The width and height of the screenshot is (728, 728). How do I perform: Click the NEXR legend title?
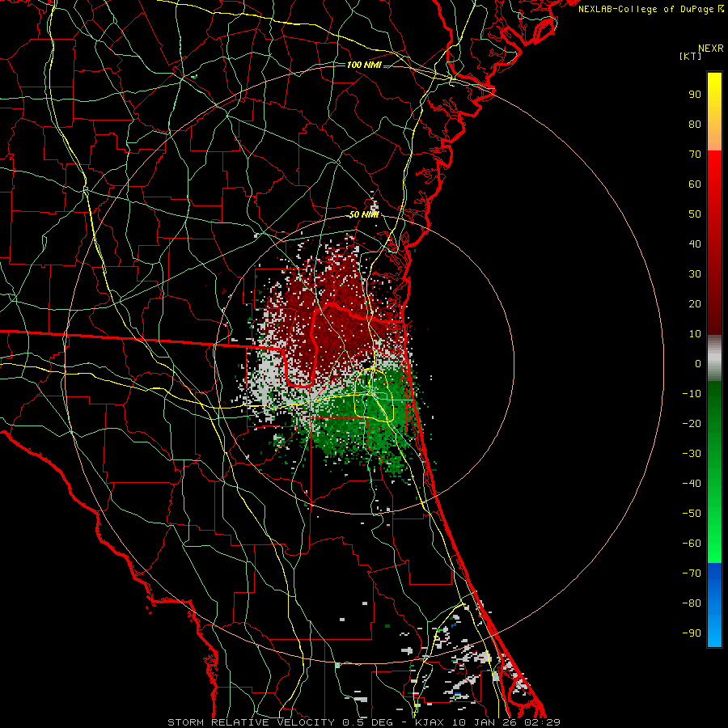coord(711,49)
